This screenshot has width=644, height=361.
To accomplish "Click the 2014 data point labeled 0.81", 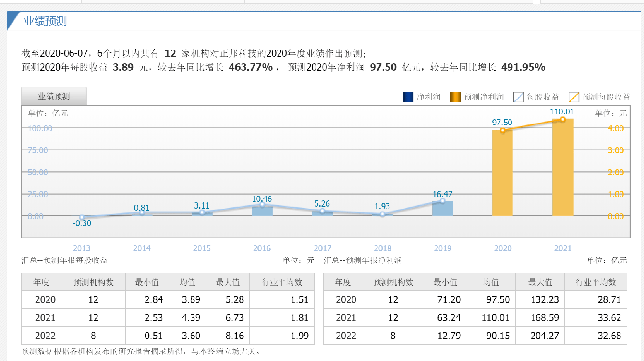I will 142,212.
